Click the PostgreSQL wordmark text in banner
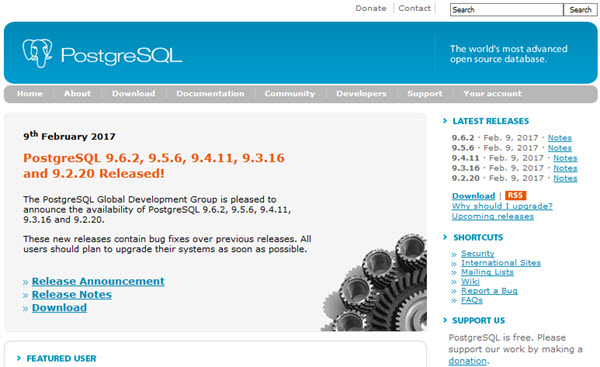Viewport: 600px width, 367px height. [x=122, y=56]
